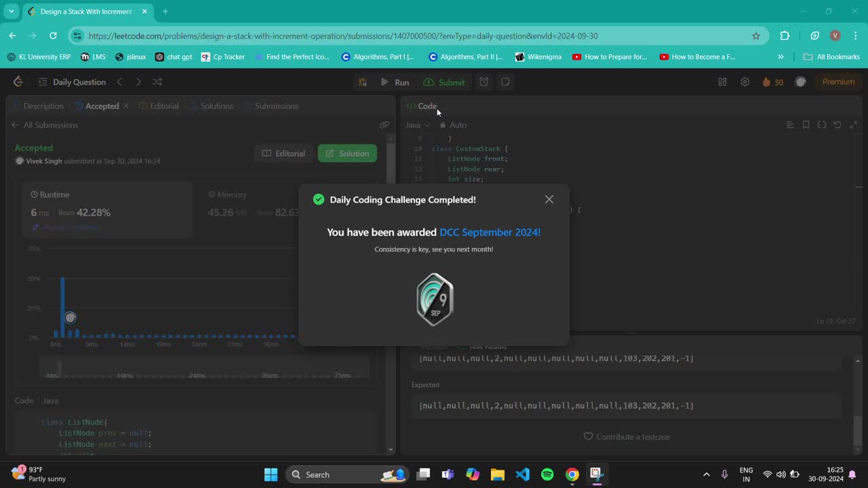
Task: Open the Cp Tracker bookmark
Action: coord(223,57)
